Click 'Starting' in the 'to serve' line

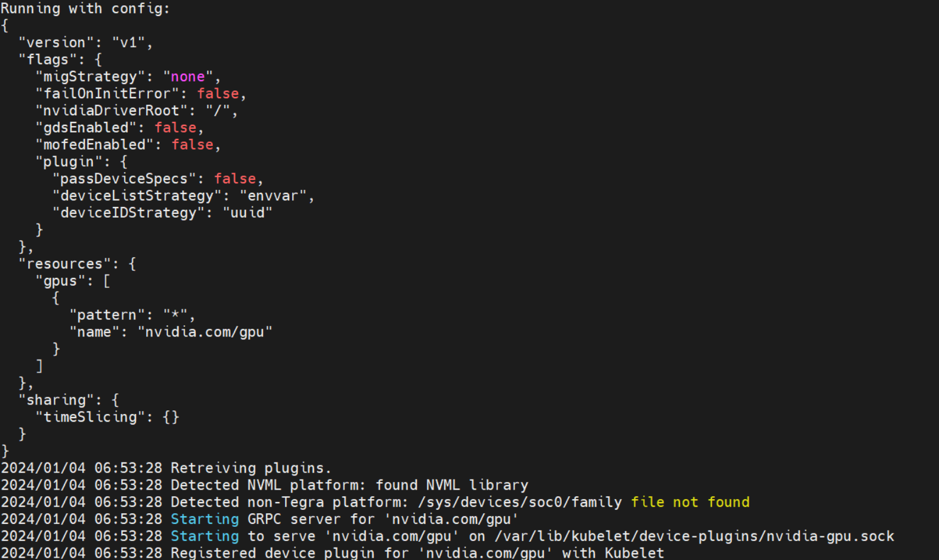click(x=205, y=536)
